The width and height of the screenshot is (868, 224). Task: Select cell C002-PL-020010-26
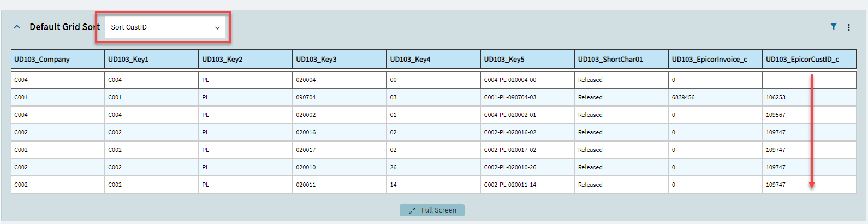tap(527, 167)
